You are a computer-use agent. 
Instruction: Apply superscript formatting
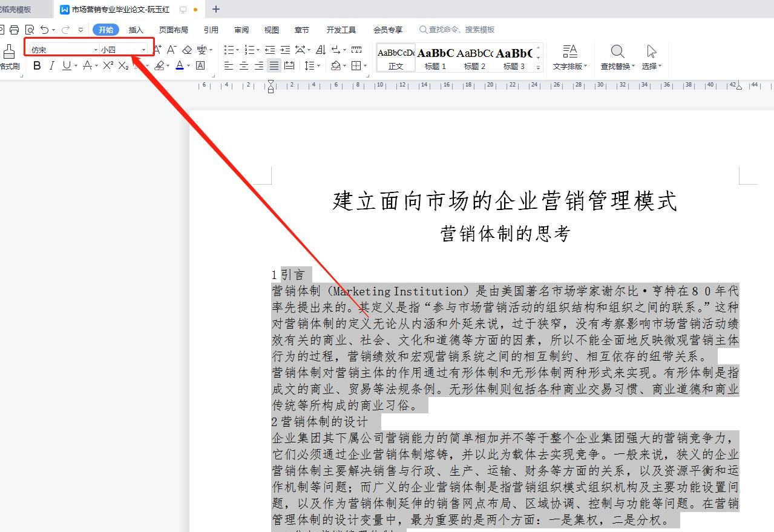[x=108, y=65]
